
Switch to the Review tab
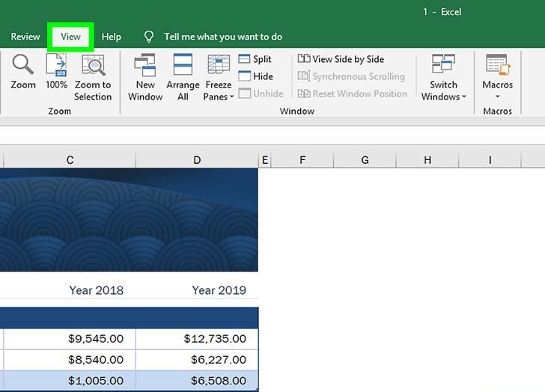click(x=25, y=37)
